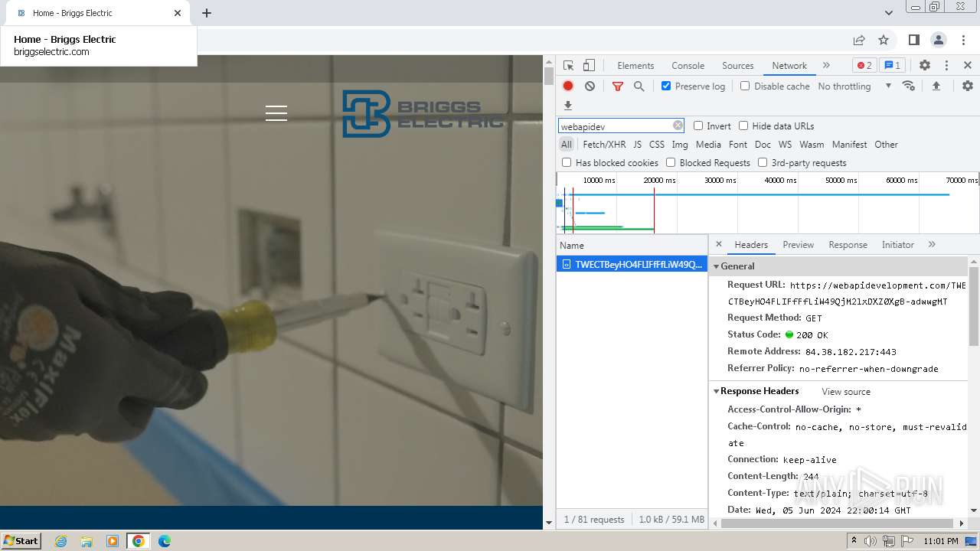The width and height of the screenshot is (980, 551).
Task: Sort requests by Name column header
Action: [x=632, y=245]
